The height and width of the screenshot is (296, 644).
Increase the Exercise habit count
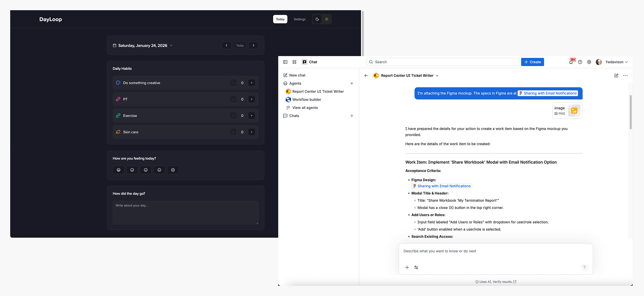tap(251, 116)
